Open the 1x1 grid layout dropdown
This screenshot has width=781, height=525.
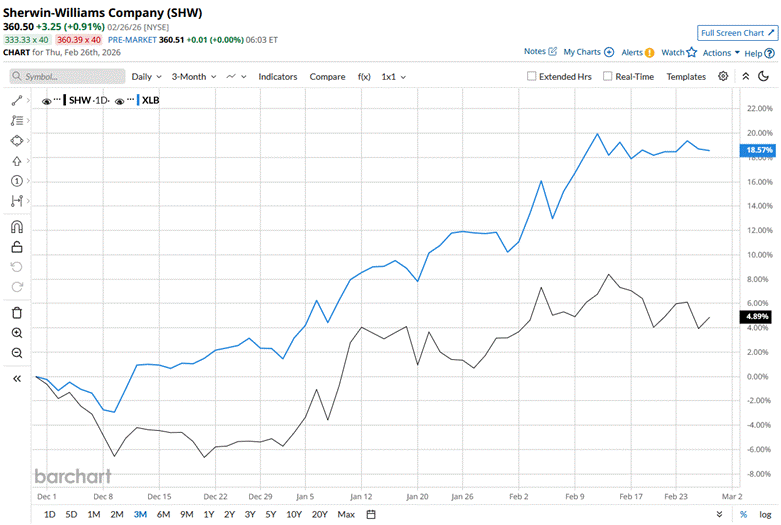point(393,77)
